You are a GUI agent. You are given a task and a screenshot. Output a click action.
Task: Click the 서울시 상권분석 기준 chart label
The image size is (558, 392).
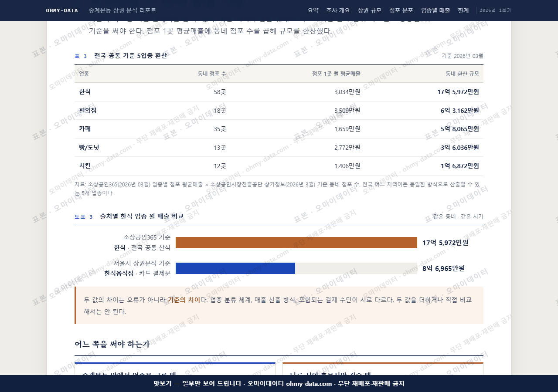[x=142, y=263]
